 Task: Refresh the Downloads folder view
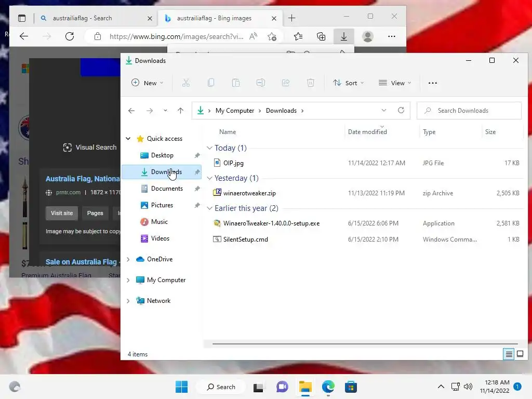401,110
